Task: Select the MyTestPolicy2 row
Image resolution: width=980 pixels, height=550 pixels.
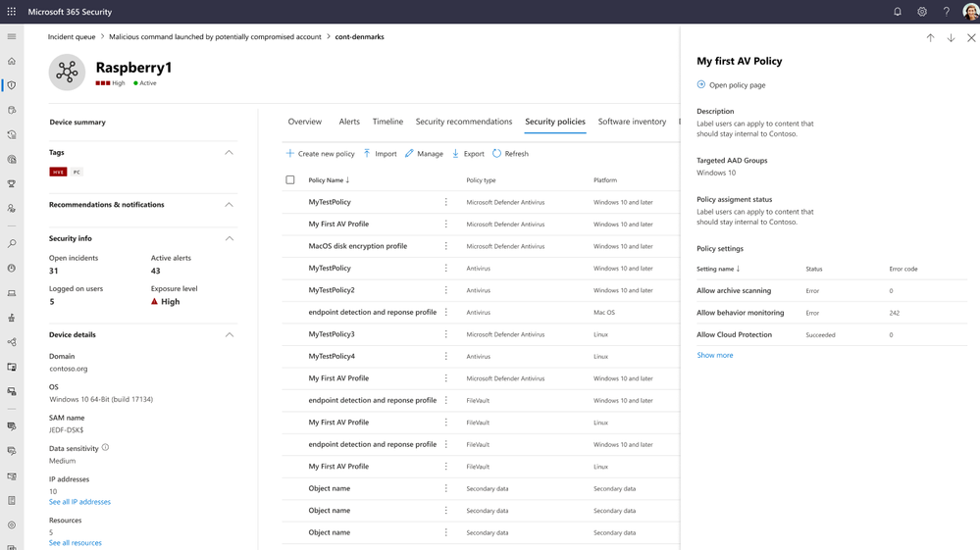Action: [480, 289]
